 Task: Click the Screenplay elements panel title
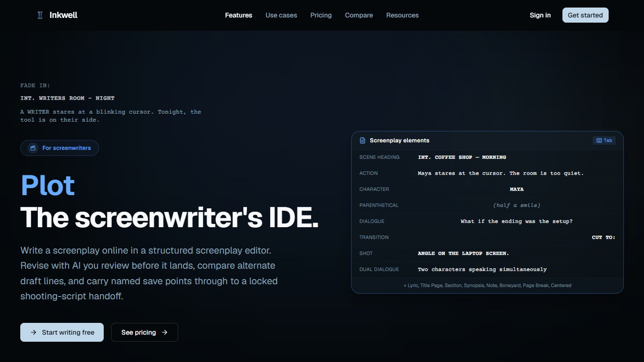coord(399,140)
